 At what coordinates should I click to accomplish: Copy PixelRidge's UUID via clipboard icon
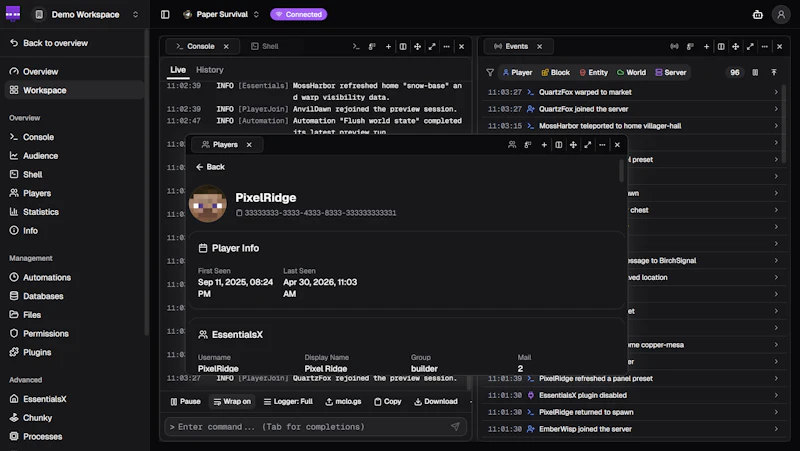tap(239, 213)
